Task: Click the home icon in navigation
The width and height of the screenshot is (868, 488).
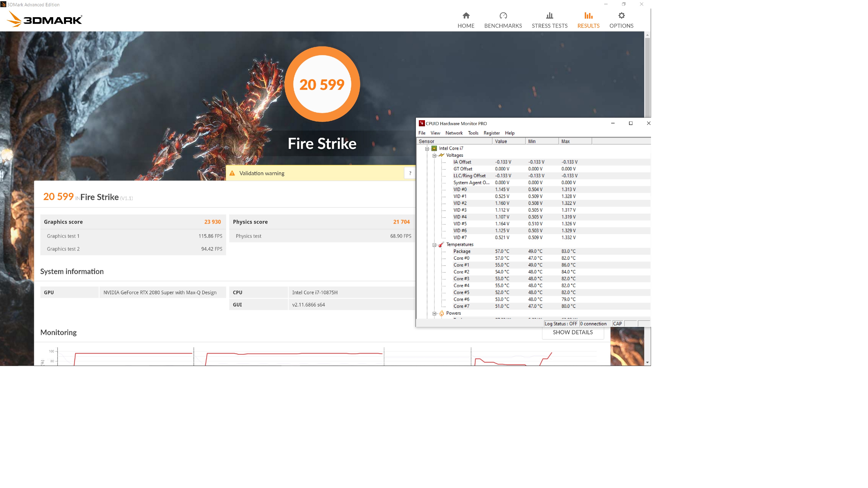Action: tap(466, 16)
